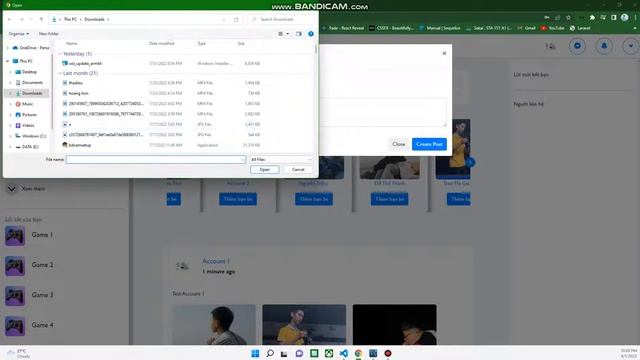
Task: Click Open button in file dialog
Action: click(x=264, y=169)
